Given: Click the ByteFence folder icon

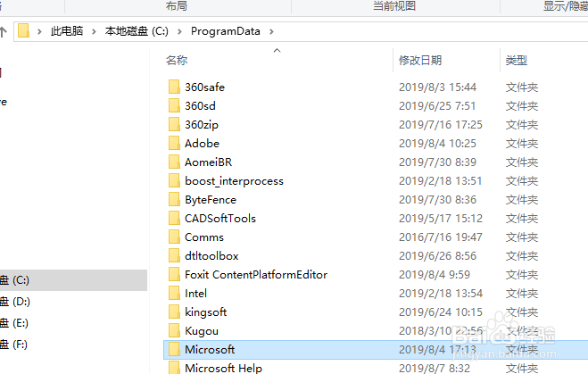Looking at the screenshot, I should tap(174, 199).
